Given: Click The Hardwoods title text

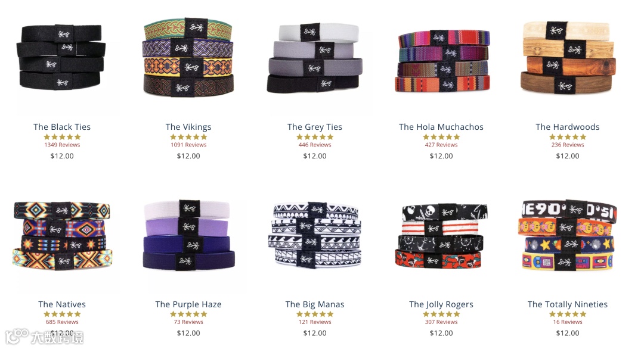Looking at the screenshot, I should pyautogui.click(x=568, y=127).
